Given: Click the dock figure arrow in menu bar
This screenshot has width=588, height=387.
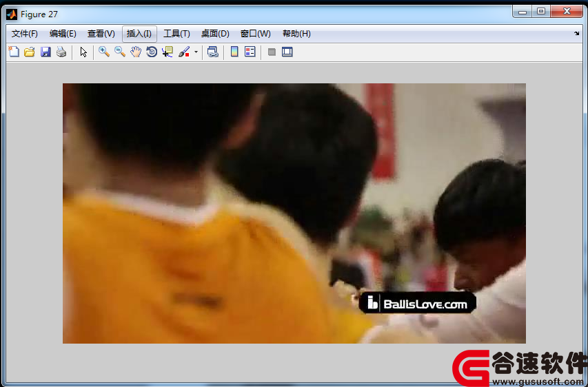Looking at the screenshot, I should [x=576, y=33].
